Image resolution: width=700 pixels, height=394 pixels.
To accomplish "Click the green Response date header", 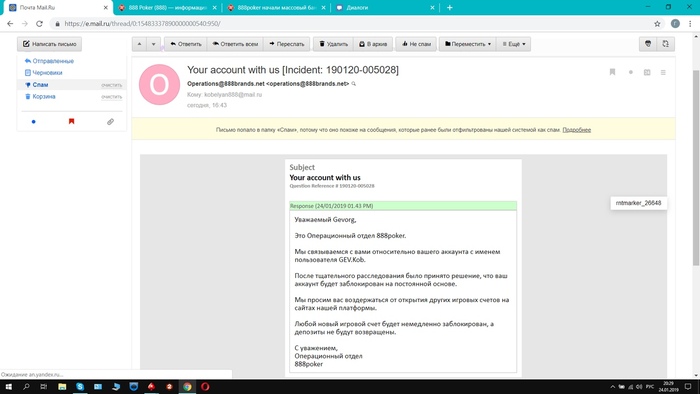I will coord(403,206).
